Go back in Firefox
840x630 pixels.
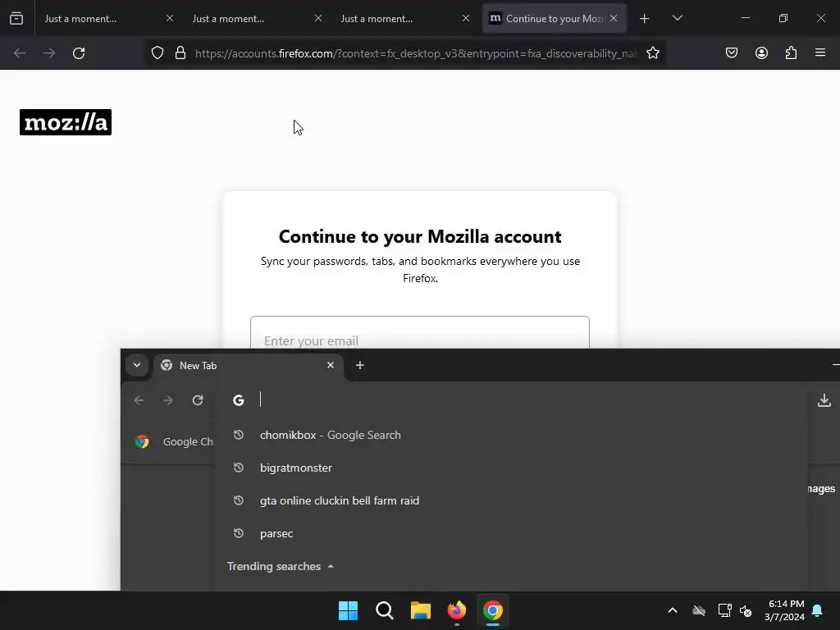20,53
